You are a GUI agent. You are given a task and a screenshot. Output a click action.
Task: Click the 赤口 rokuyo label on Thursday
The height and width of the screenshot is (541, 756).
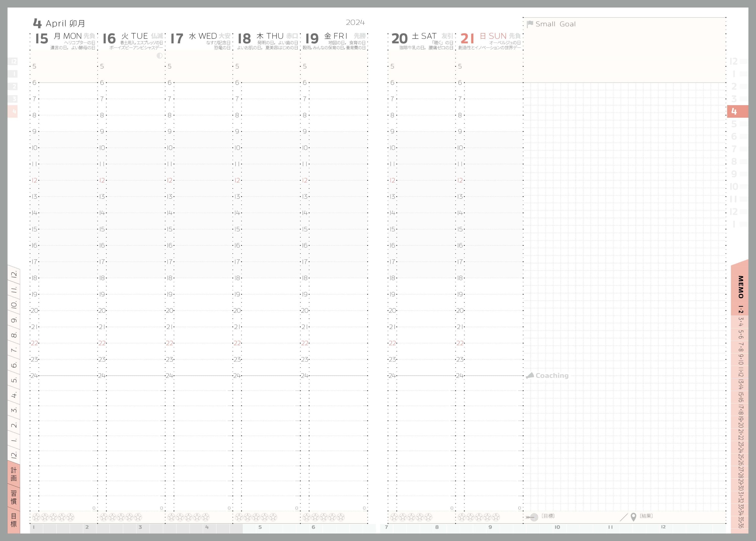tap(292, 36)
